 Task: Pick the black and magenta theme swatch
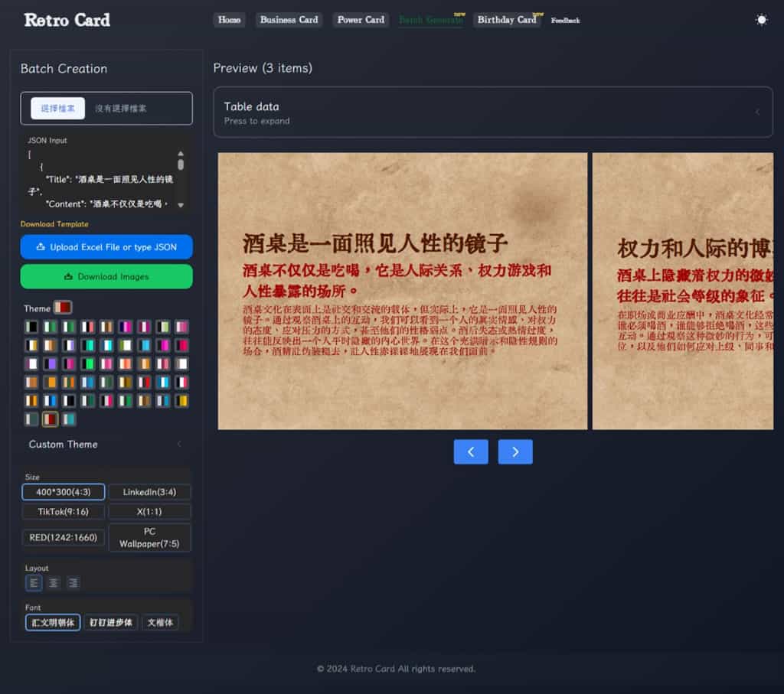pos(162,345)
